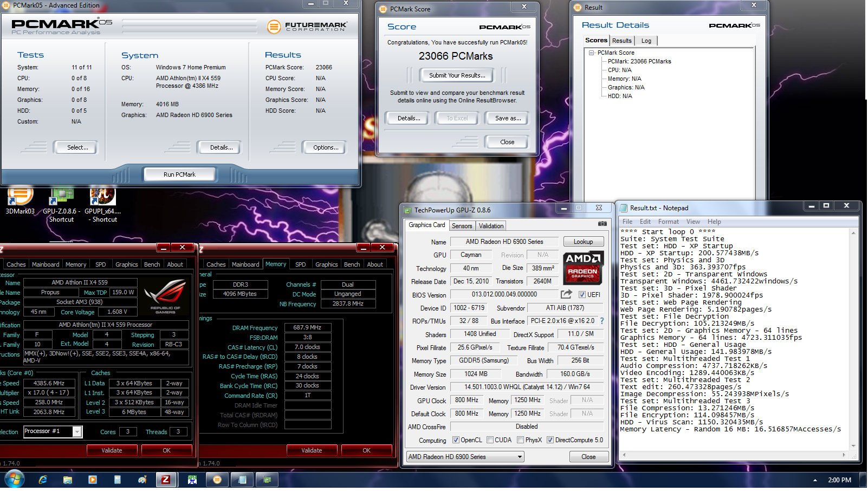Click PCMark05 title bar orange icon

click(6, 5)
